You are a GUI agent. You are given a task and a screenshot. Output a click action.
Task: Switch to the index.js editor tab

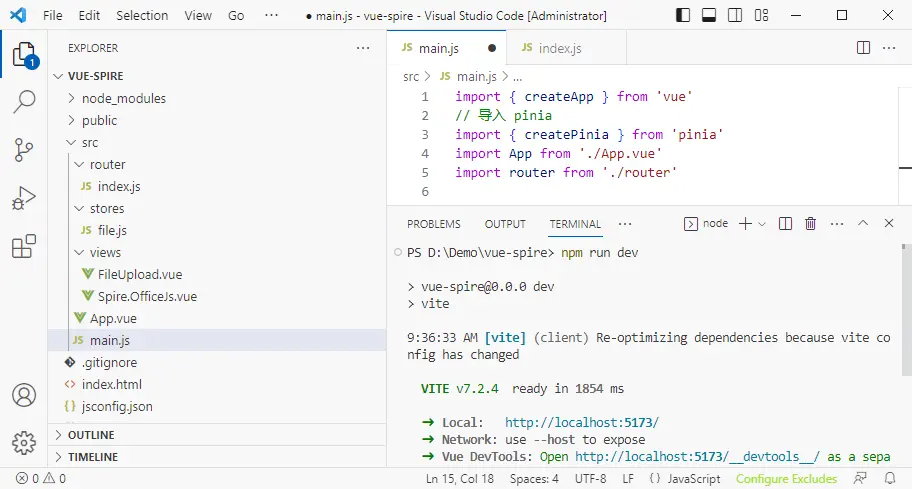[x=559, y=48]
